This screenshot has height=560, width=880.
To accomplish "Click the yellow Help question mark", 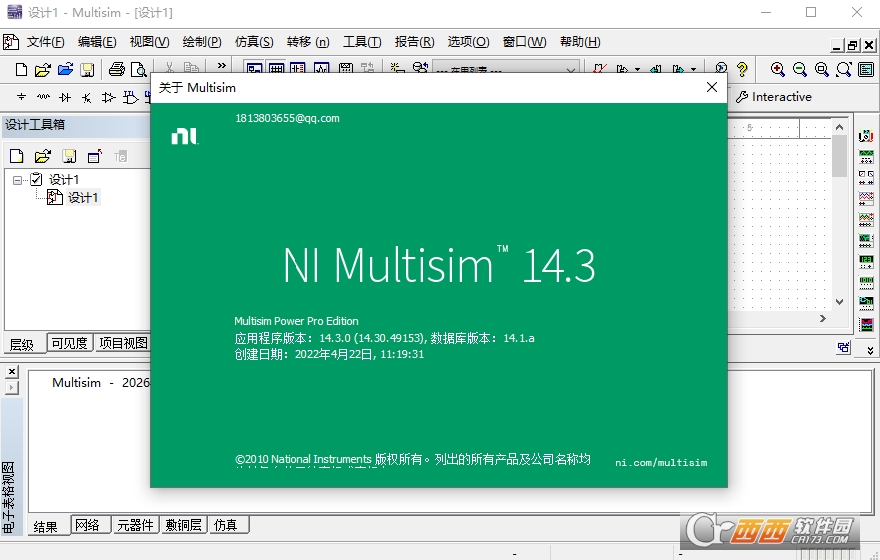I will coord(742,69).
